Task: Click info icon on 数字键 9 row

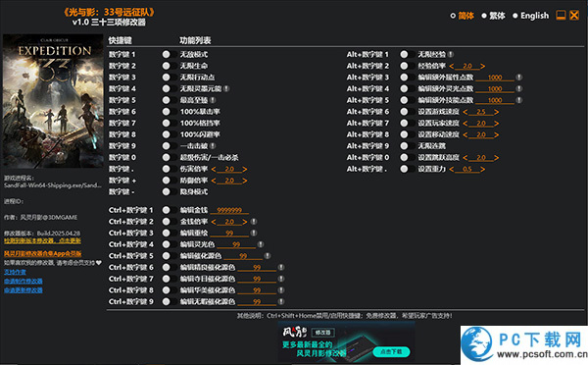Action: 213,146
